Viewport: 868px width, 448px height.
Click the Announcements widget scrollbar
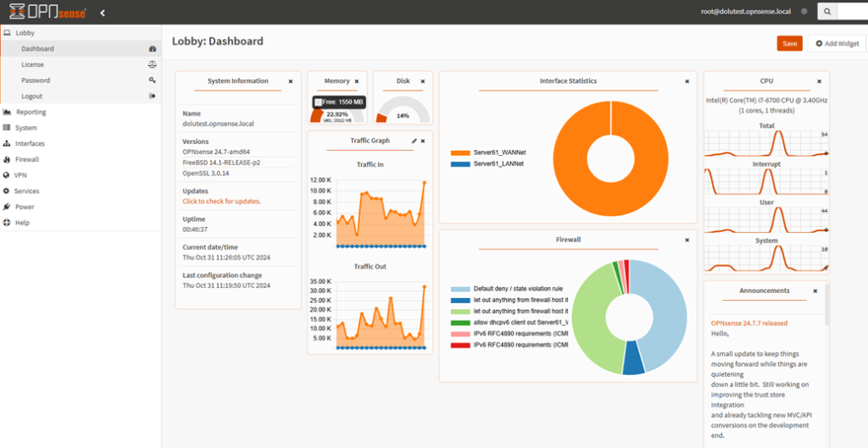827,304
